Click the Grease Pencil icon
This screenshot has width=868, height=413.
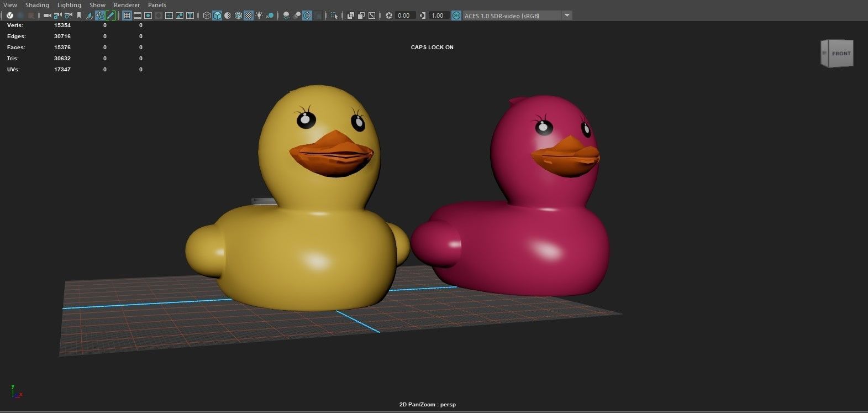click(111, 15)
